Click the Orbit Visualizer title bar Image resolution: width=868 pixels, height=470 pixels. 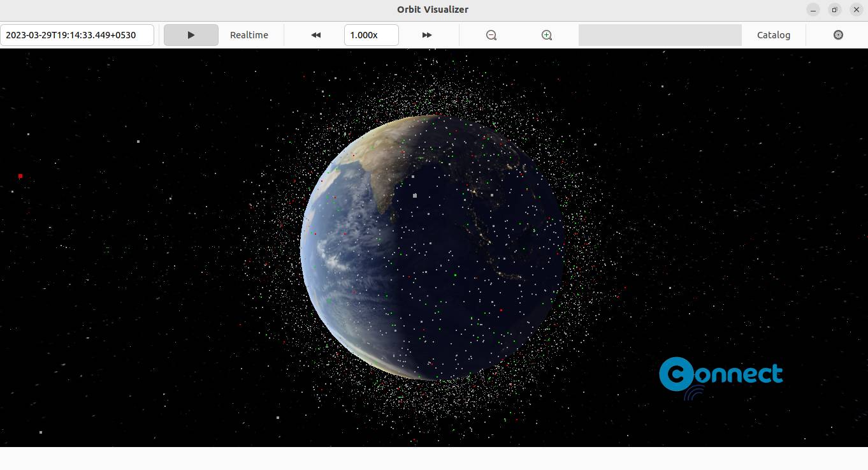433,10
